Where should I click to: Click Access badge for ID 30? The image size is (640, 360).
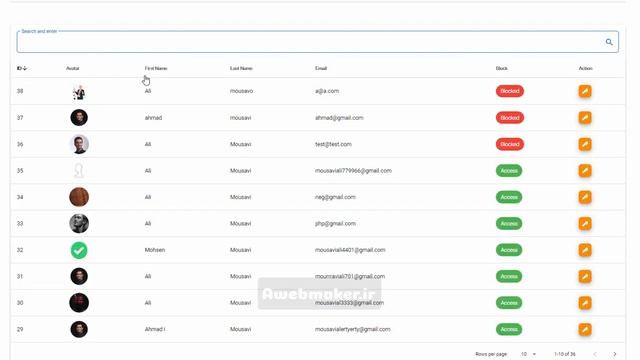tap(509, 303)
